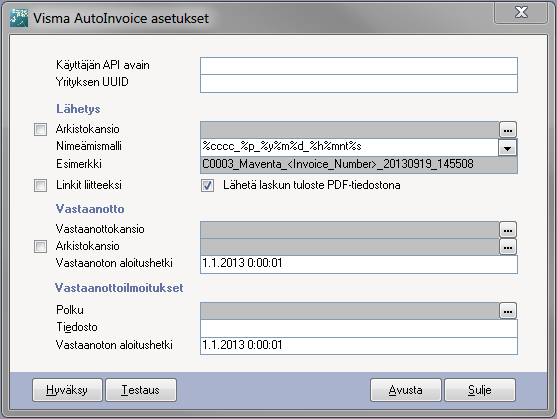Screen dimensions: 557x419
Task: Uncheck Lähetä laskun tuloste PDF-tiedostona
Action: coord(207,185)
